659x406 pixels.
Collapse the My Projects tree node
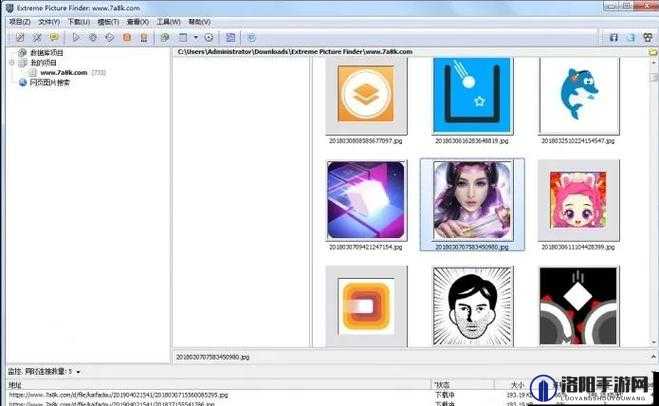click(x=12, y=63)
